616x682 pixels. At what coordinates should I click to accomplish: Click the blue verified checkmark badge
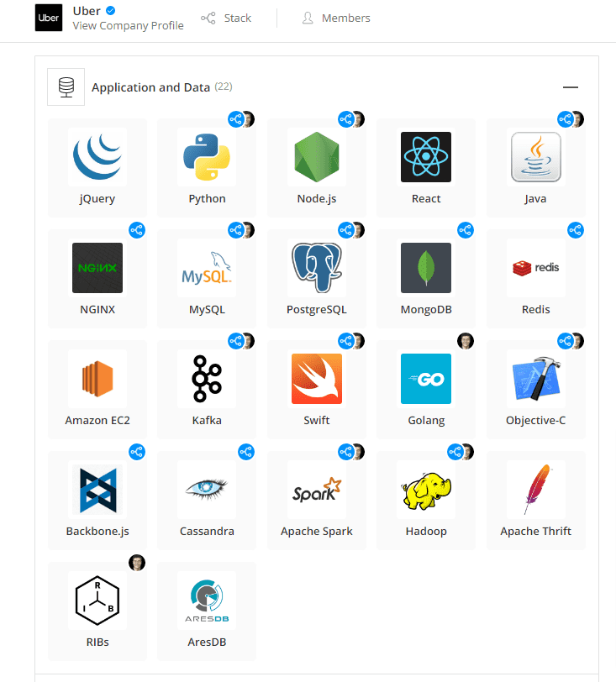coord(111,10)
